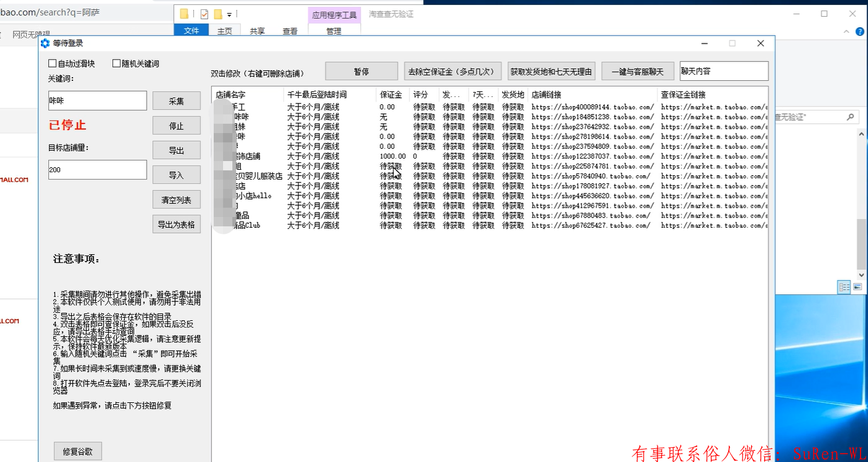
Task: Click the 一键与客服聊天 button
Action: (637, 72)
